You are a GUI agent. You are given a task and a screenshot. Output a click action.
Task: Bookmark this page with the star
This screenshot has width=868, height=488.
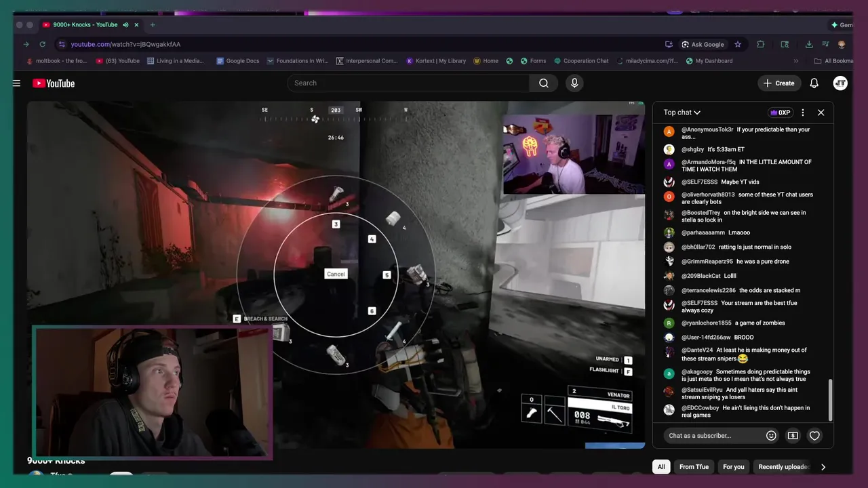coord(738,44)
